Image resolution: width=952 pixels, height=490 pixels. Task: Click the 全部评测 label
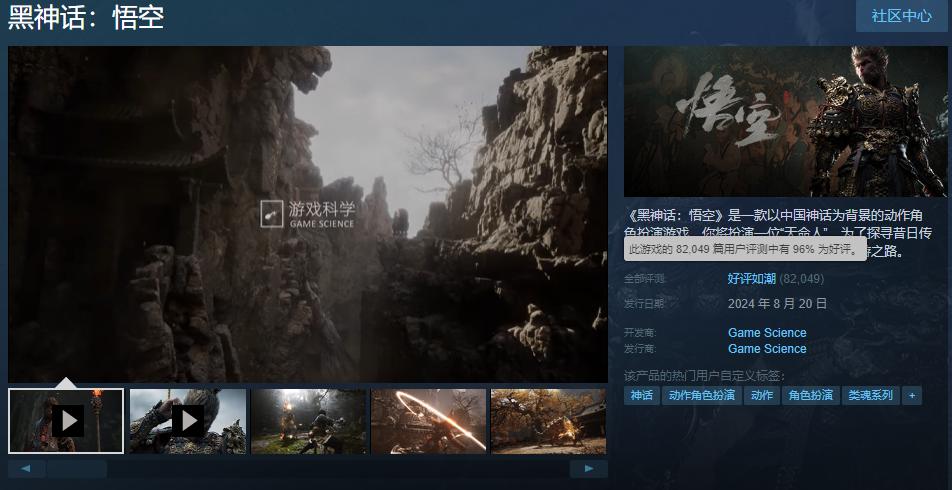[x=644, y=279]
